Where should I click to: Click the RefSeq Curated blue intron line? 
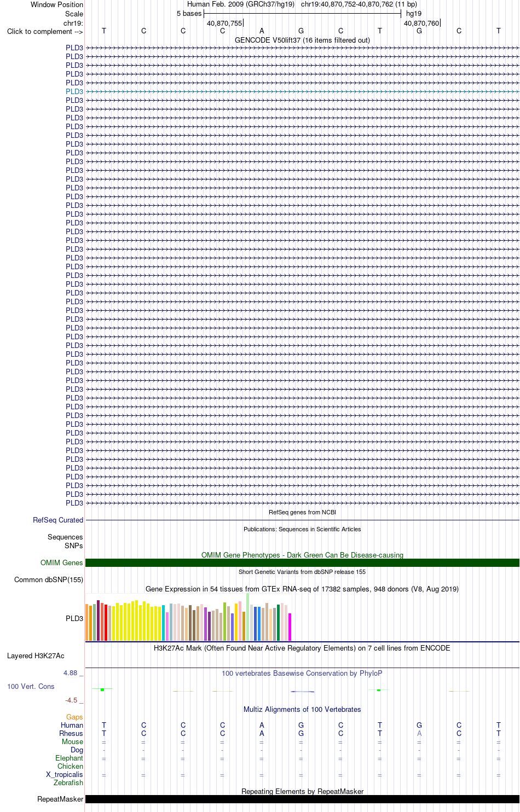pyautogui.click(x=302, y=520)
